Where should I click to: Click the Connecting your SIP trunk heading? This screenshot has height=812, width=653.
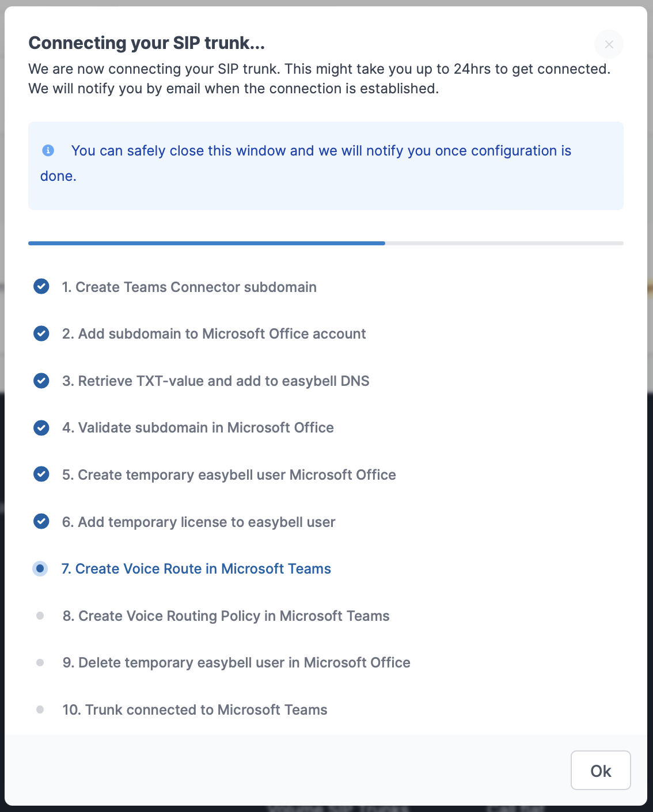pos(147,43)
